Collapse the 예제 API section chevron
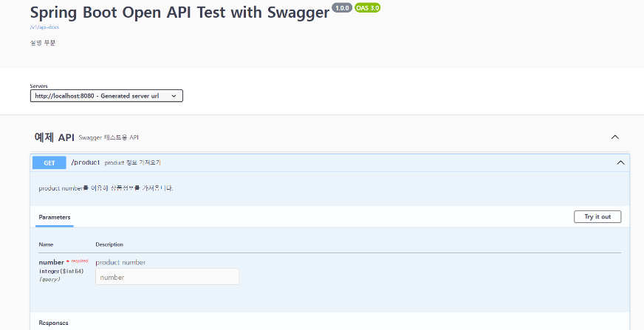Image resolution: width=644 pixels, height=330 pixels. (x=615, y=137)
